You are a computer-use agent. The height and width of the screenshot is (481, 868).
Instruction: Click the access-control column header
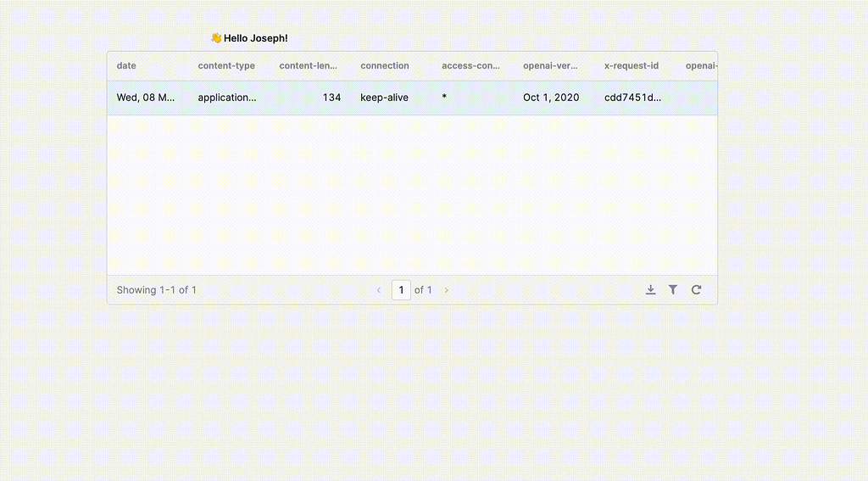(470, 66)
